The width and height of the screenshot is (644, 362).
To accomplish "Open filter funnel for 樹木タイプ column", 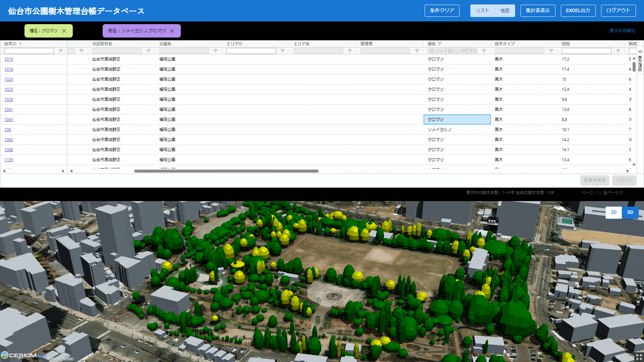I will coord(551,51).
